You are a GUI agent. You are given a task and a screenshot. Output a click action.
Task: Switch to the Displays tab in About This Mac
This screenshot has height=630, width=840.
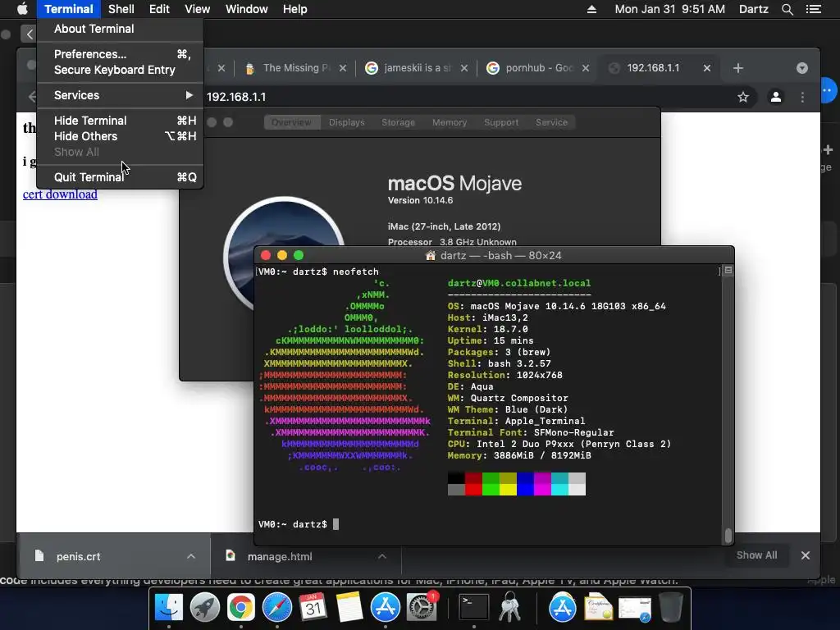tap(347, 122)
